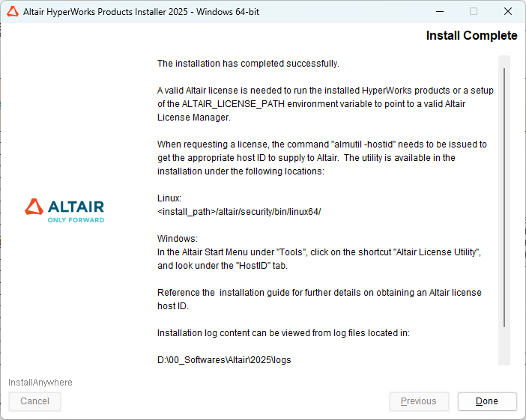526x420 pixels.
Task: Minimize the installer window
Action: tap(439, 12)
